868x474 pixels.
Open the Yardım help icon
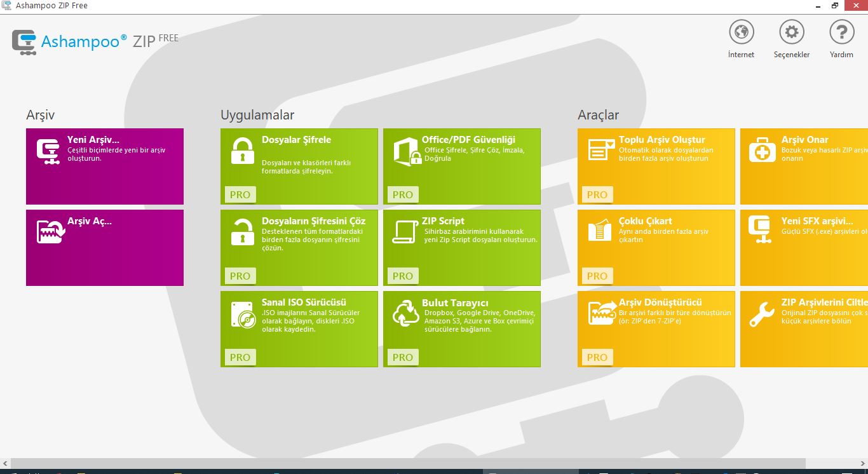(842, 32)
